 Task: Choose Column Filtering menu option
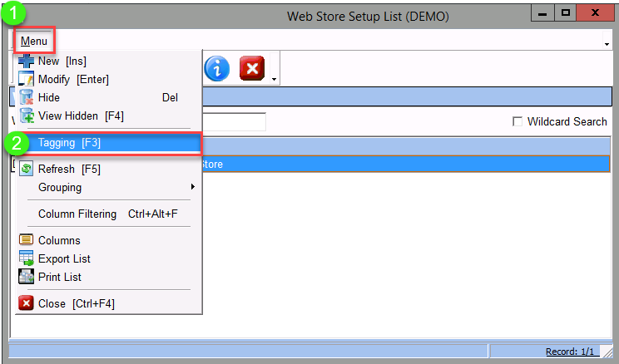(106, 214)
